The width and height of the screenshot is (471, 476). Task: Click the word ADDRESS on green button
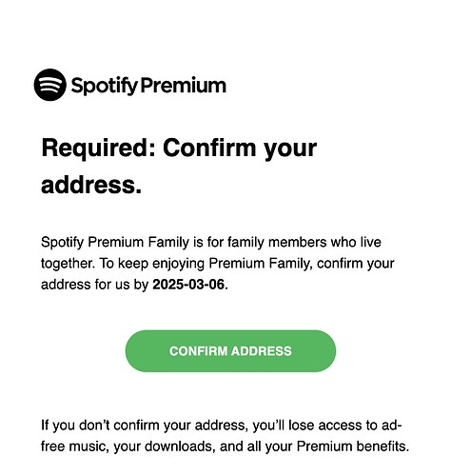[262, 351]
